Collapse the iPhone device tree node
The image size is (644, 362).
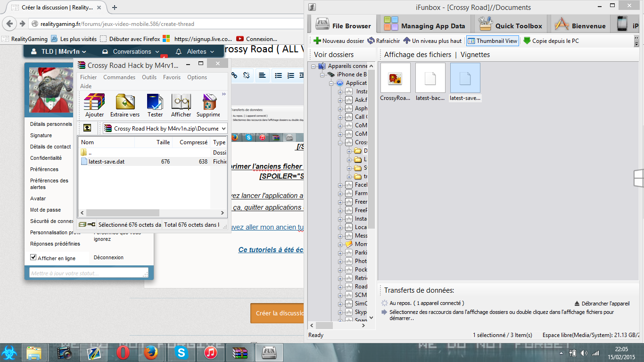[322, 75]
